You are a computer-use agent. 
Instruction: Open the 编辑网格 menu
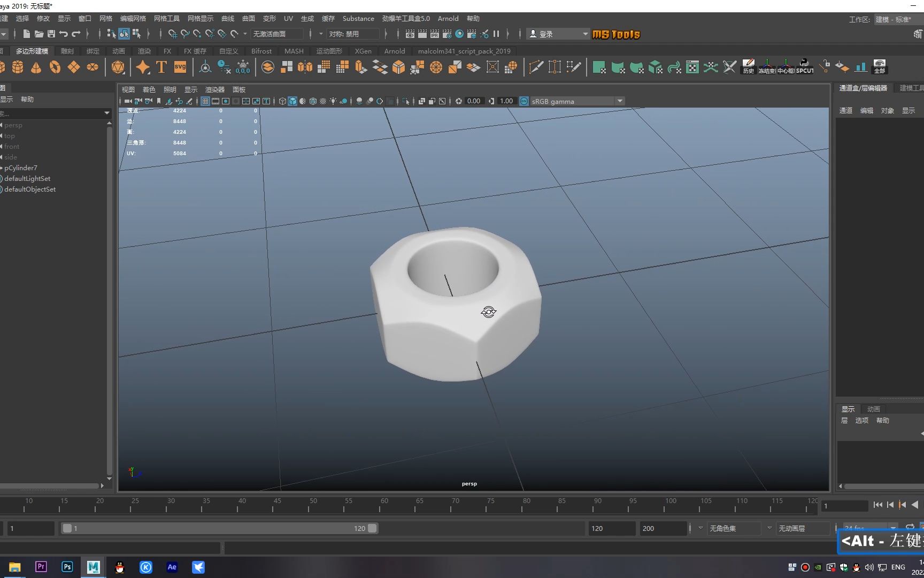[x=133, y=18]
